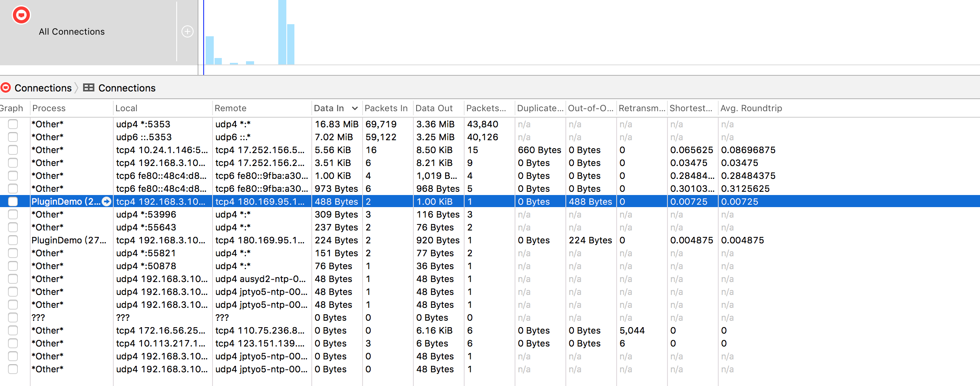
Task: Select the 7.02 MiB Data In cell
Action: [334, 137]
